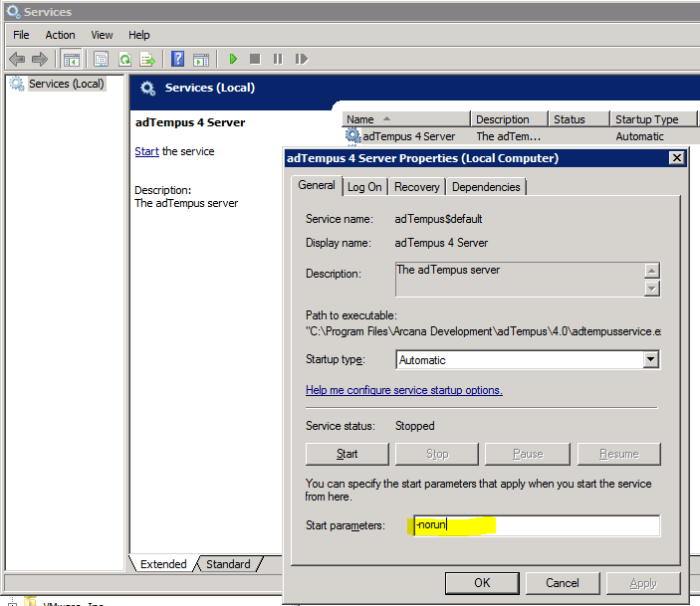Open the File menu
The height and width of the screenshot is (606, 700).
[21, 35]
